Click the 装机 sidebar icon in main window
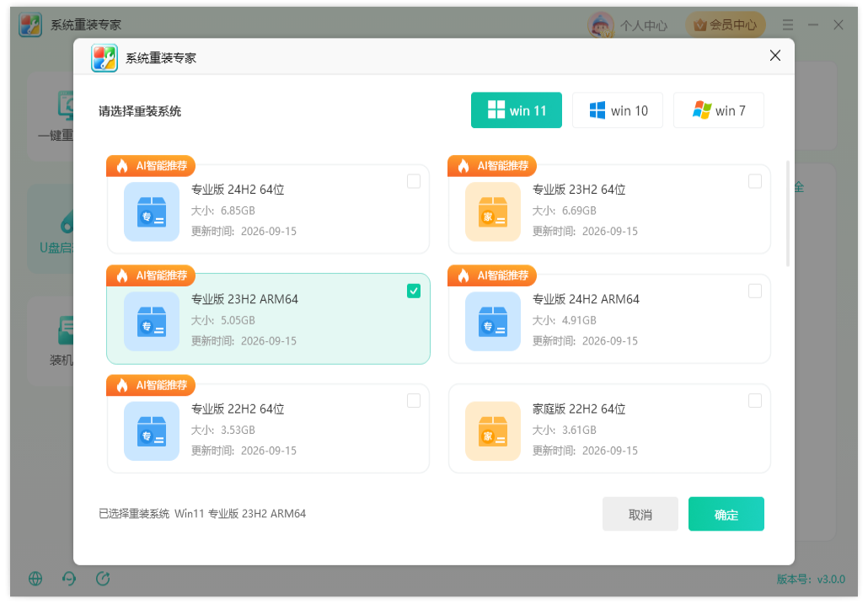This screenshot has height=604, width=868. pyautogui.click(x=66, y=330)
